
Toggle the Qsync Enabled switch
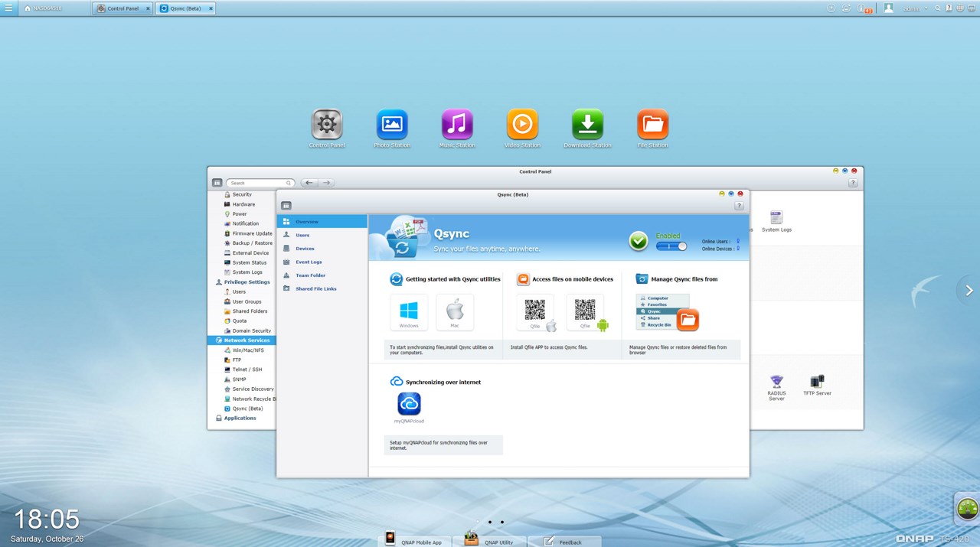pos(671,246)
